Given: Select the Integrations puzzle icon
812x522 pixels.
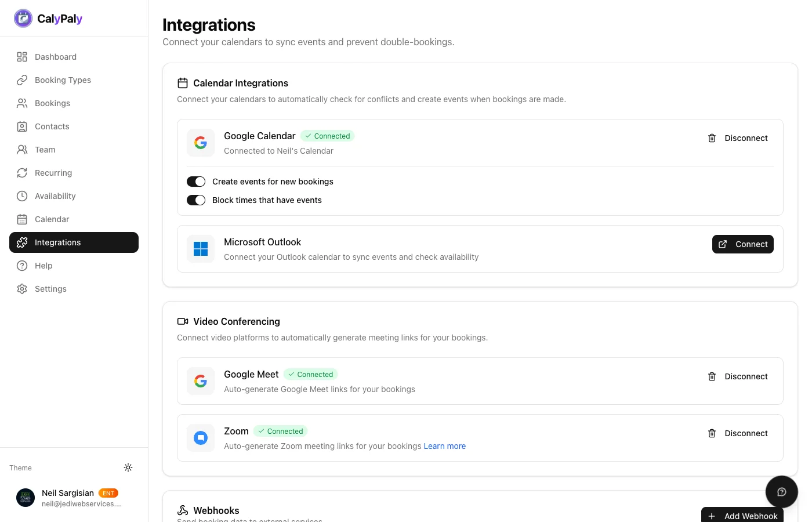Looking at the screenshot, I should (22, 242).
